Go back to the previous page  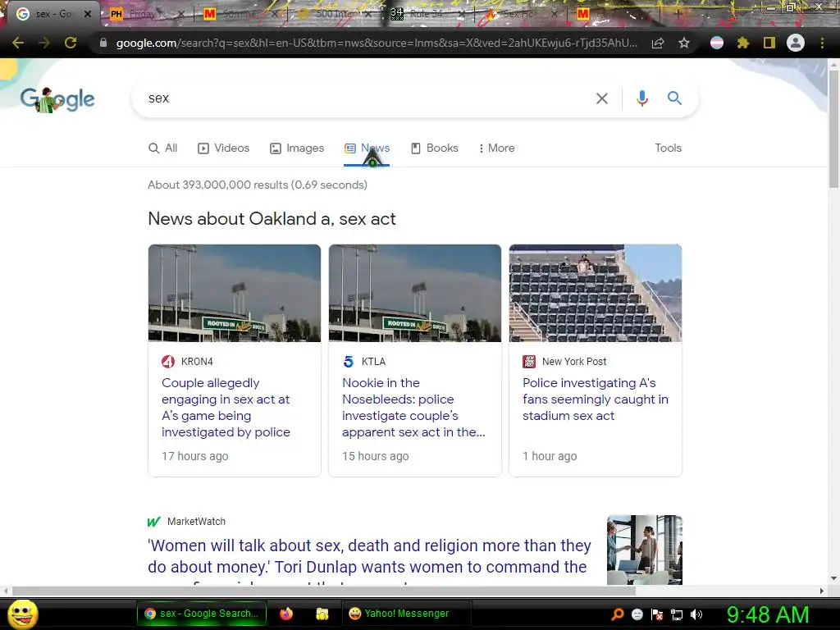point(18,43)
